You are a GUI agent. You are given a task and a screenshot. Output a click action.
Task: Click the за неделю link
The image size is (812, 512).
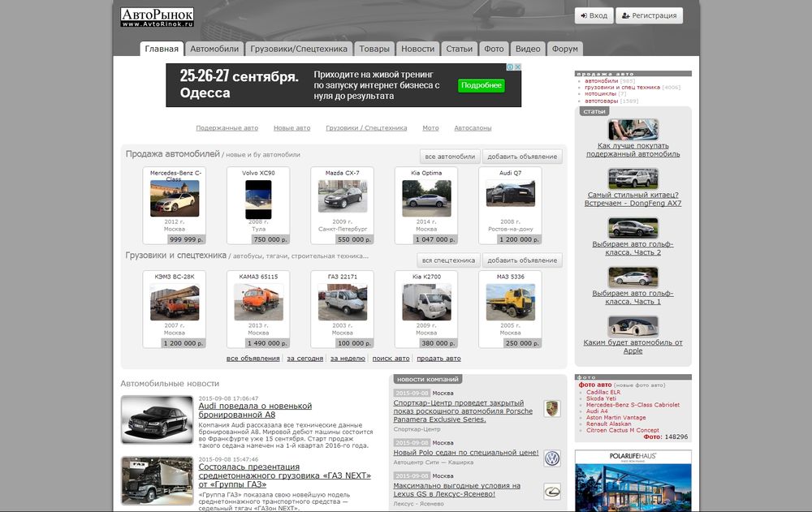(x=348, y=359)
